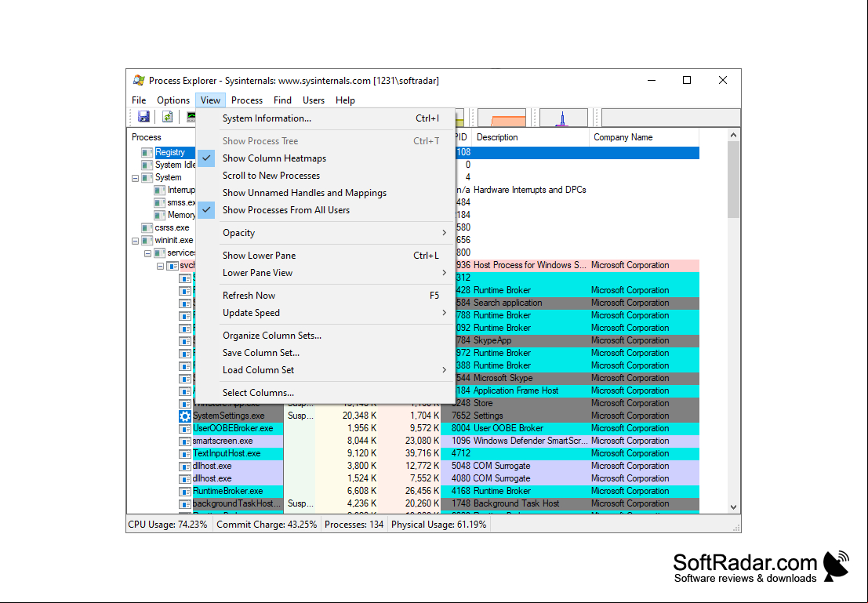Click the icon beside the System process
Image resolution: width=868 pixels, height=603 pixels.
[x=147, y=178]
